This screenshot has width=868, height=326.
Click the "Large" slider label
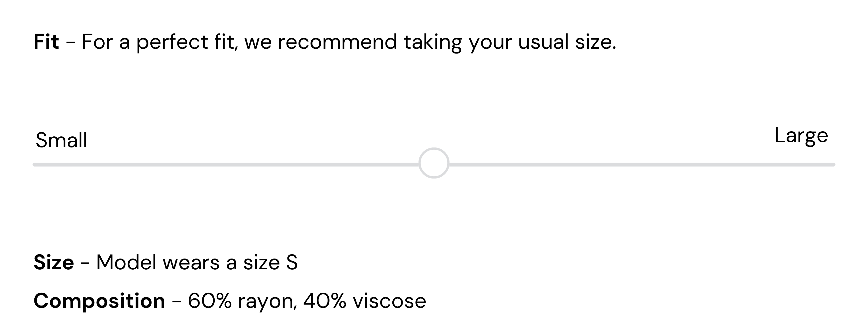(801, 135)
